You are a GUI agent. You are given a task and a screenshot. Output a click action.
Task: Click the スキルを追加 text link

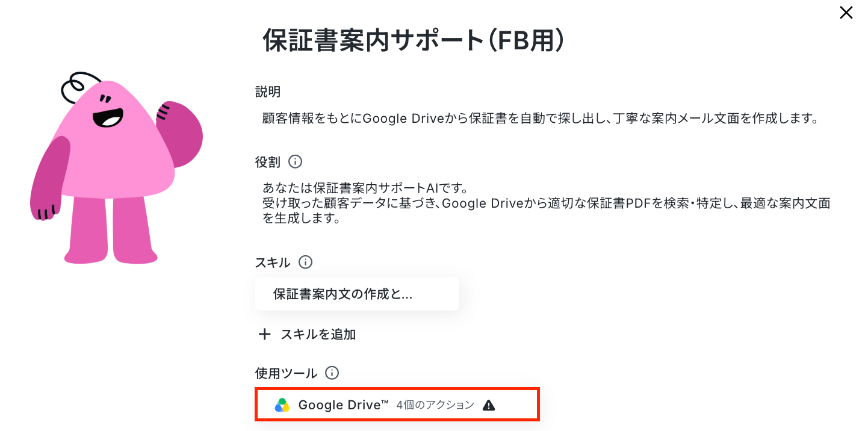coord(318,335)
